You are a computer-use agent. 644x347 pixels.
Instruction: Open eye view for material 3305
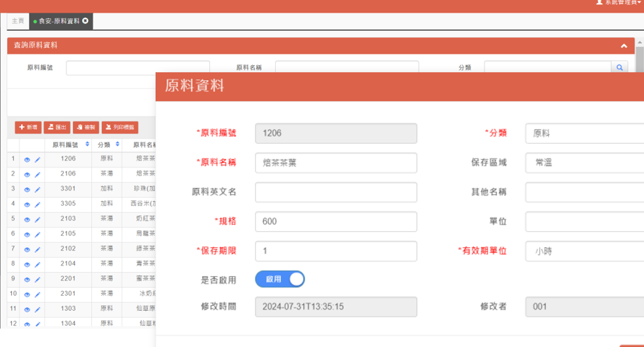click(x=27, y=205)
